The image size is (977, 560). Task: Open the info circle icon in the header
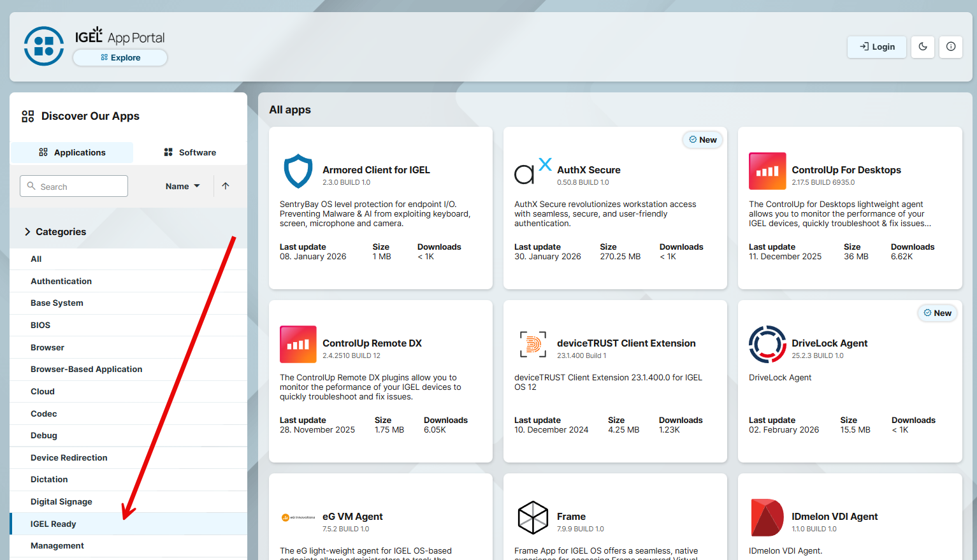click(x=951, y=47)
